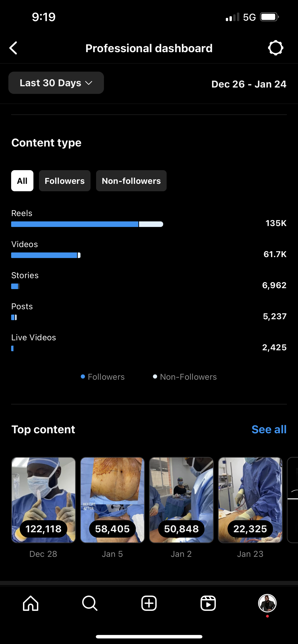298x644 pixels.
Task: Switch filter to Followers
Action: pos(65,181)
